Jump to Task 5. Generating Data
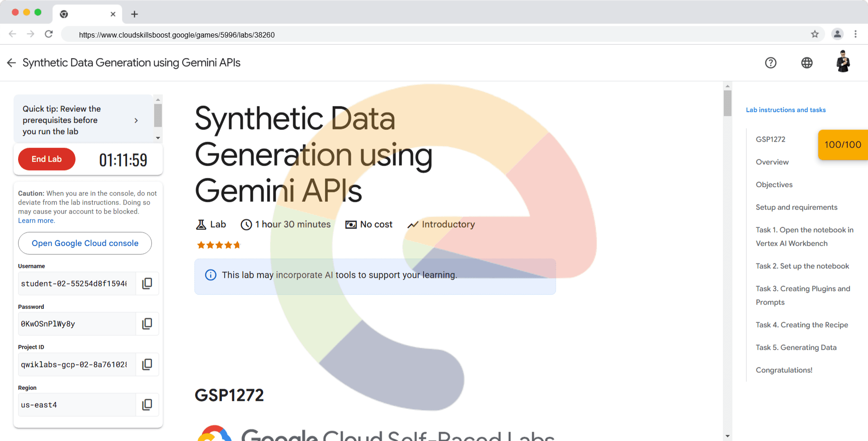The height and width of the screenshot is (441, 868). coord(796,347)
